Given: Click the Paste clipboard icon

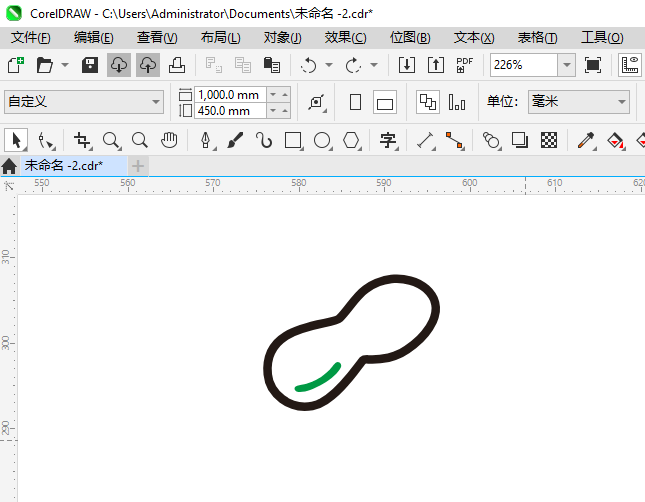Looking at the screenshot, I should point(272,65).
